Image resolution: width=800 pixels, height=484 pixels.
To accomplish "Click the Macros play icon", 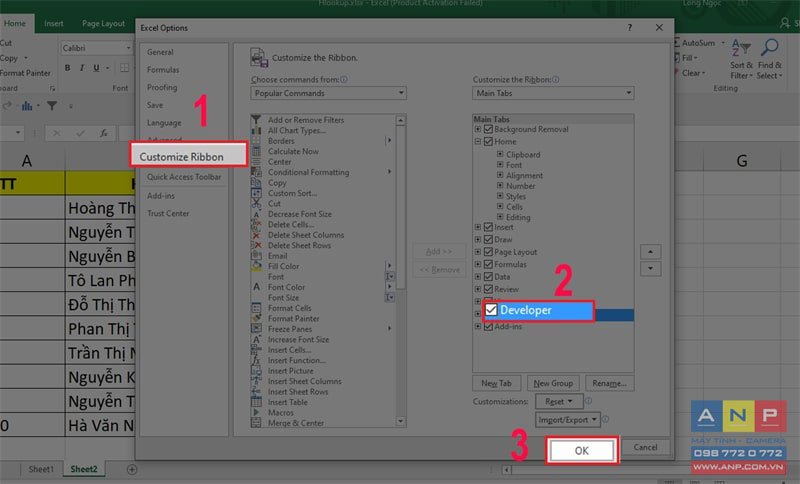I will [256, 413].
